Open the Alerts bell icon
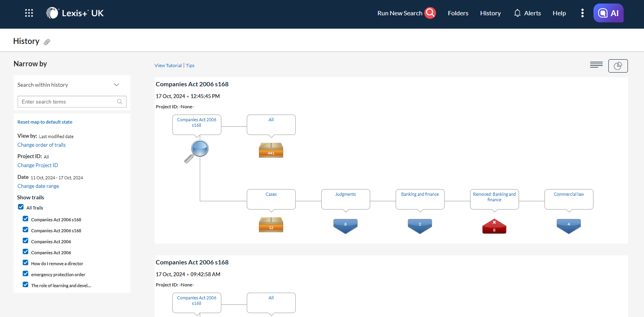This screenshot has height=317, width=644. (x=517, y=13)
